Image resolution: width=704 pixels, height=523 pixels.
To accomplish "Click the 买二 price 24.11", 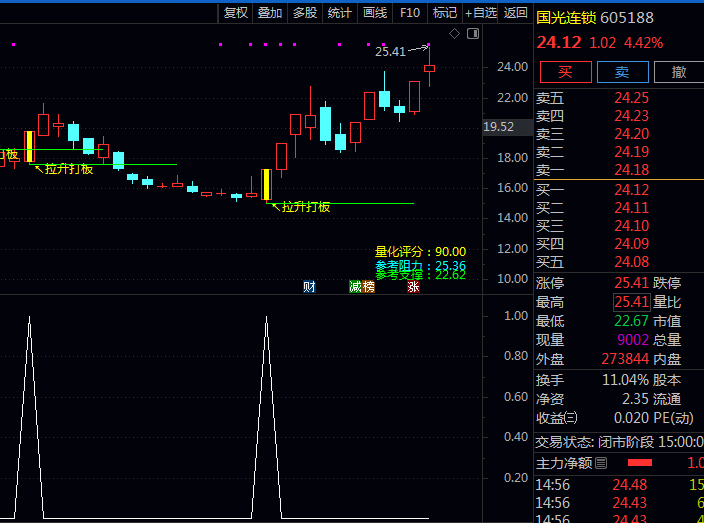I will point(632,208).
